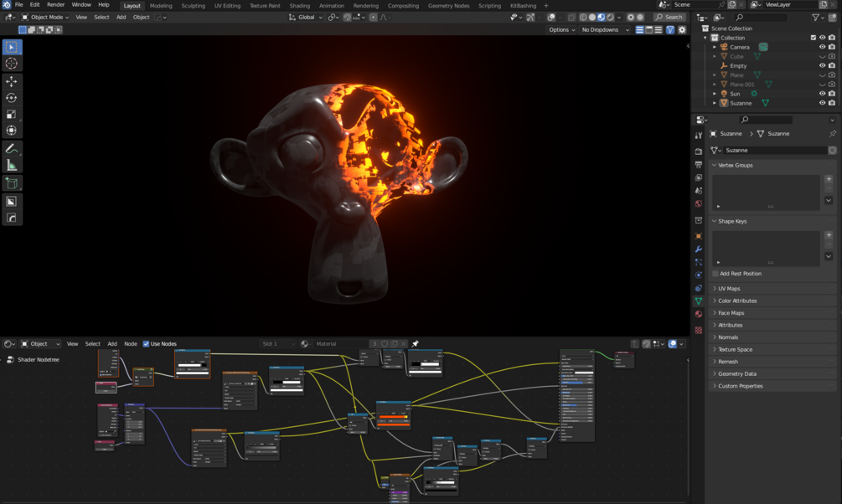The image size is (842, 504).
Task: Select the 3D Cursor tool
Action: [11, 64]
